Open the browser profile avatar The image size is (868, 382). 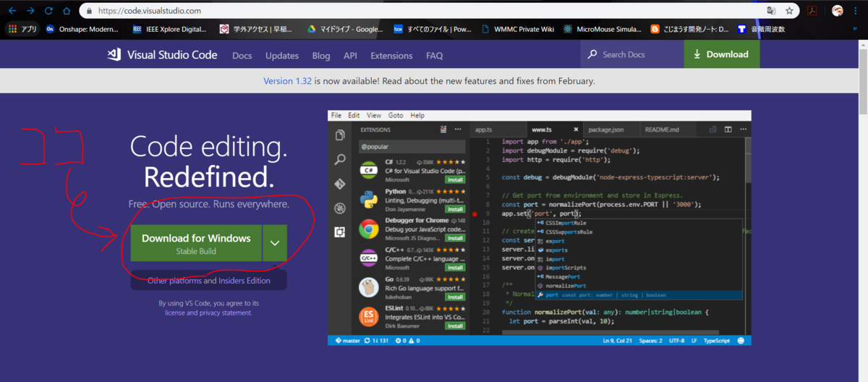tap(838, 11)
